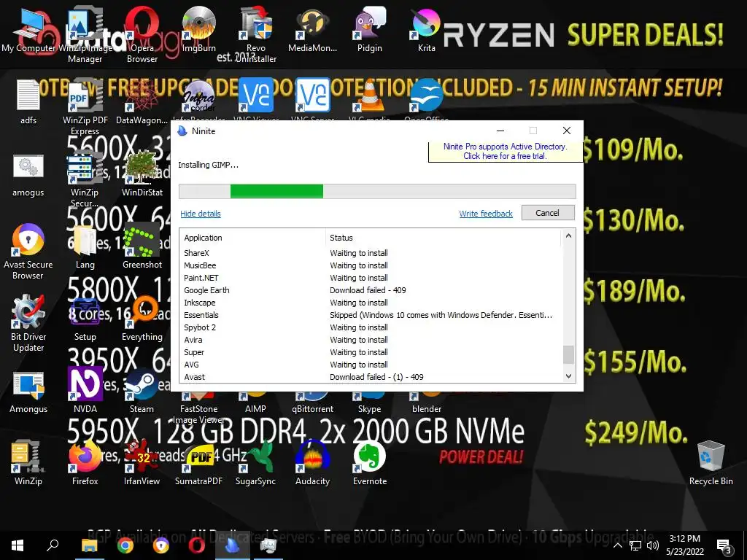Select the Essentials row
The height and width of the screenshot is (560, 747).
(371, 315)
